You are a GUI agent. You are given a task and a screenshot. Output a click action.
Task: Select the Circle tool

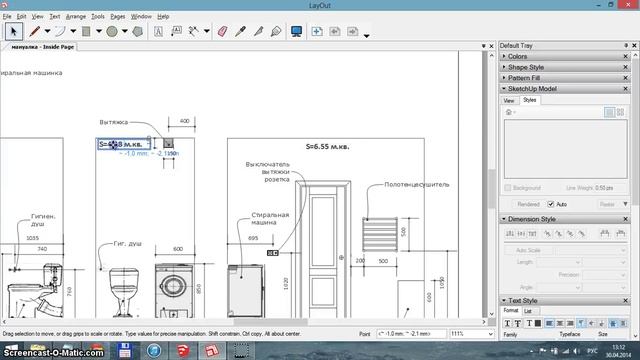[x=112, y=31]
